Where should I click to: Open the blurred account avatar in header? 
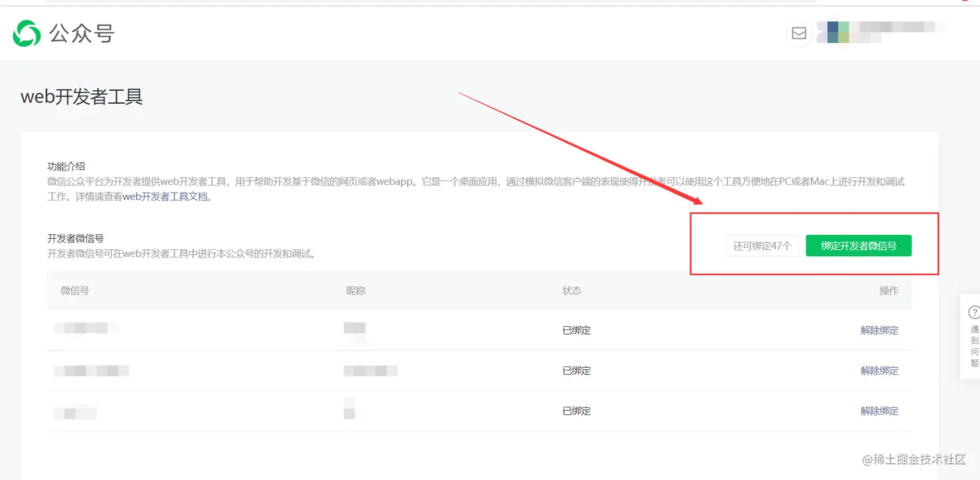(x=833, y=32)
